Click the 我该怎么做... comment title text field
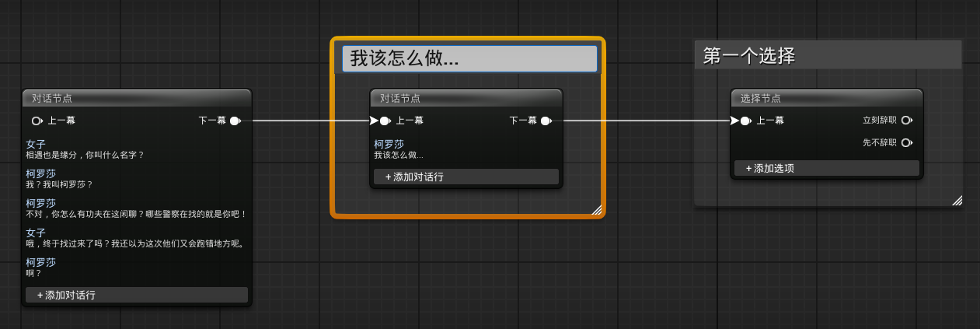This screenshot has width=980, height=329. click(x=469, y=59)
